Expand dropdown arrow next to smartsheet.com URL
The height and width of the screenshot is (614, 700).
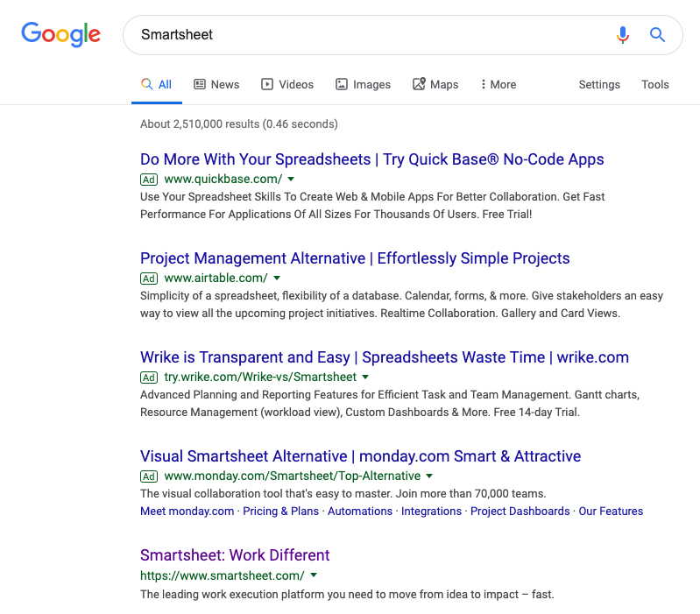[314, 575]
